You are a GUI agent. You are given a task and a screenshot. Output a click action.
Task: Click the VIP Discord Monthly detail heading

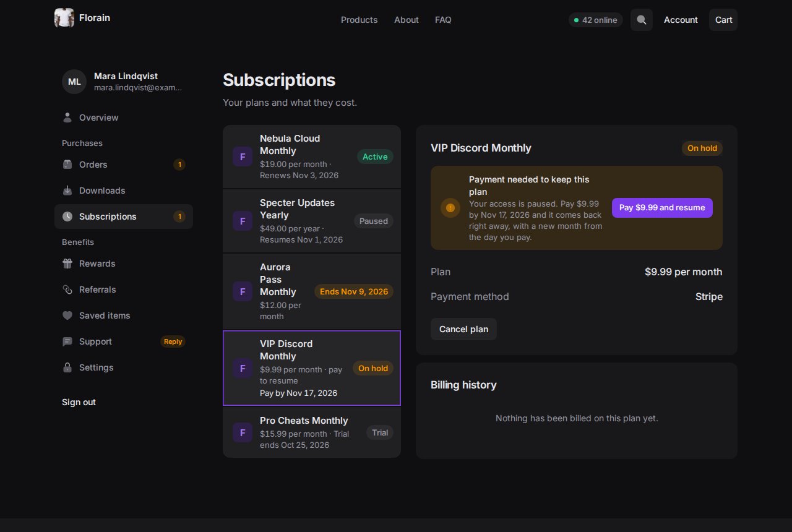tap(481, 148)
